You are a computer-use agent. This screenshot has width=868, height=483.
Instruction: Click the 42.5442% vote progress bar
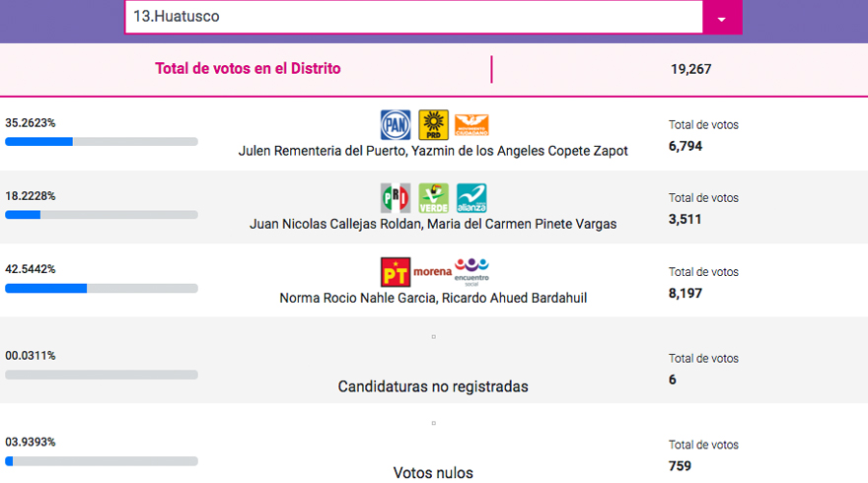pyautogui.click(x=102, y=288)
